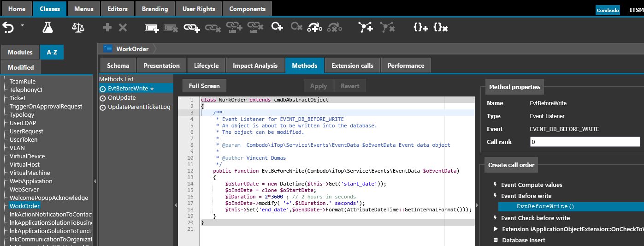Screen dimensions: 644x246
Task: Click the undo arrow icon
Action: click(x=8, y=28)
